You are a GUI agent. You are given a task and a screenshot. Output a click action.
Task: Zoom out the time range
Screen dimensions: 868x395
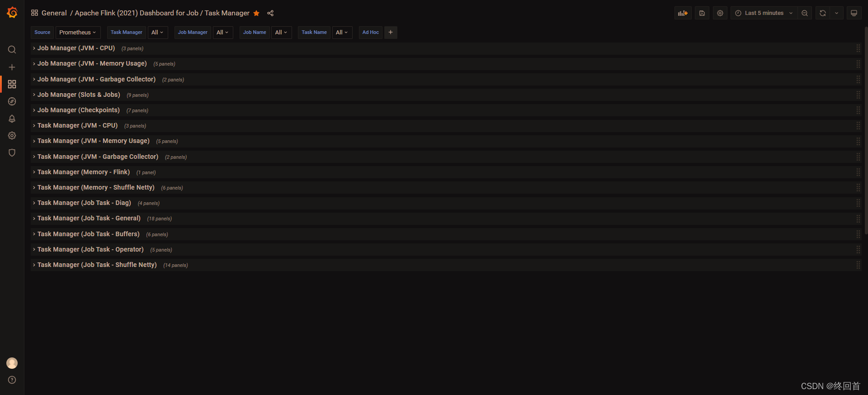point(805,13)
